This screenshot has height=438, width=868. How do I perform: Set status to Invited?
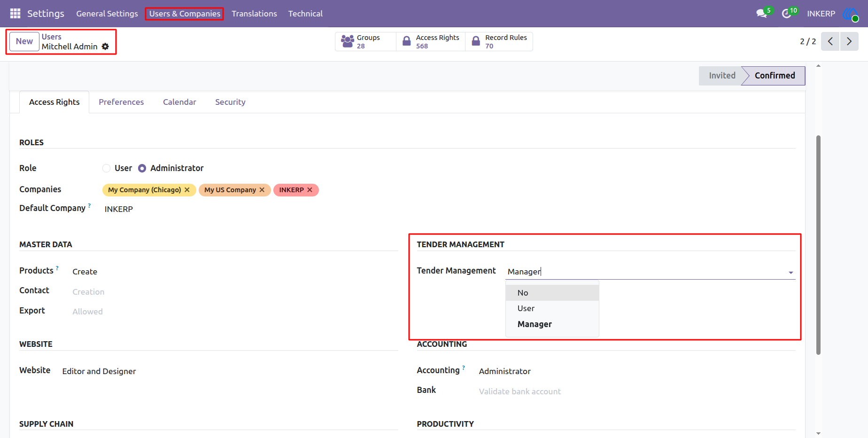722,76
